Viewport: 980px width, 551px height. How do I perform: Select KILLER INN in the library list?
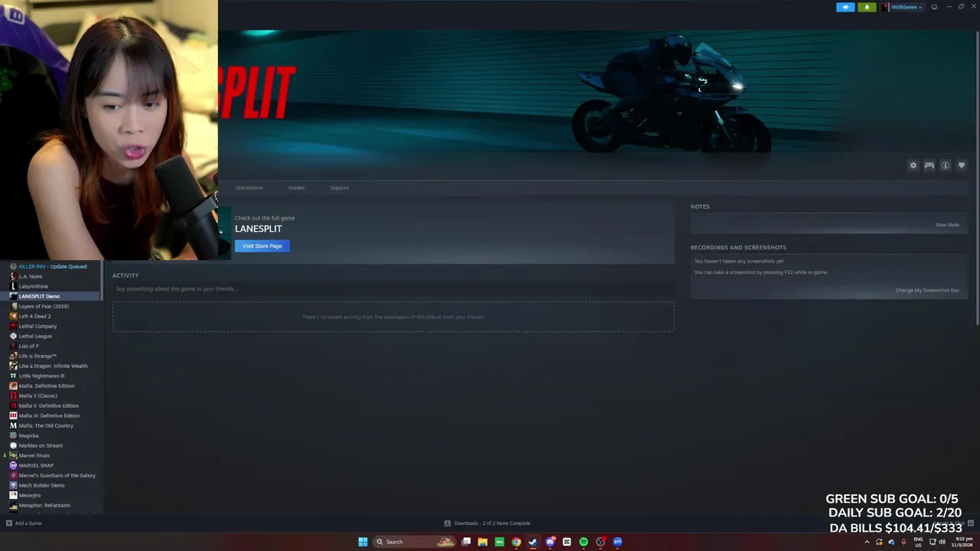point(52,266)
